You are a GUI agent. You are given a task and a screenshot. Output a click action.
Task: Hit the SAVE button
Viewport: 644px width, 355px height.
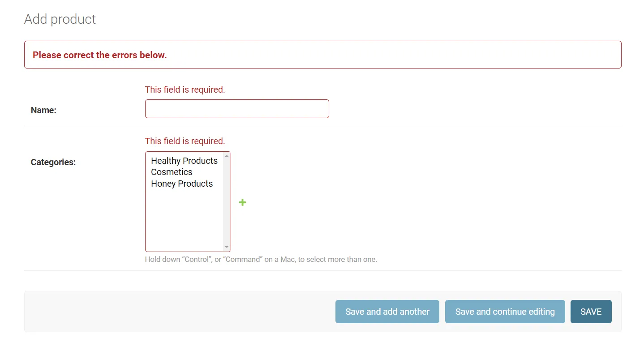click(591, 312)
